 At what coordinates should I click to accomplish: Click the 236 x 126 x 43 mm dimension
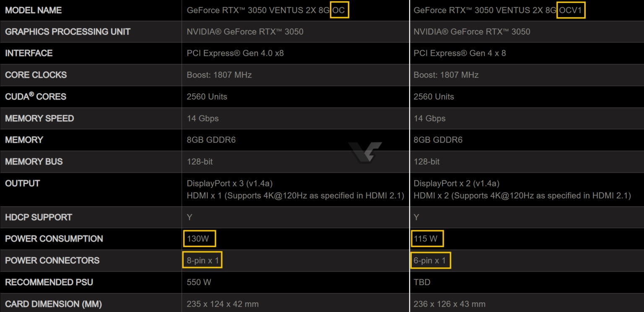[449, 304]
